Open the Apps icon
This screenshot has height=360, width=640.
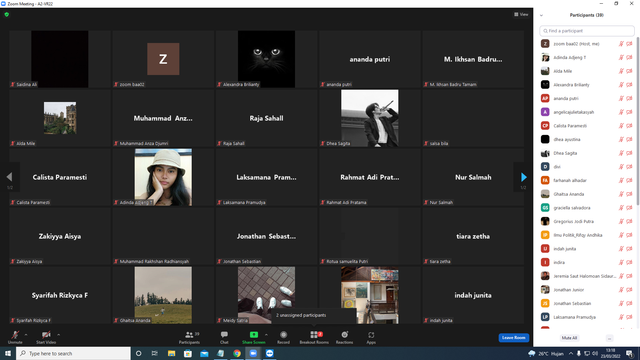click(x=371, y=335)
